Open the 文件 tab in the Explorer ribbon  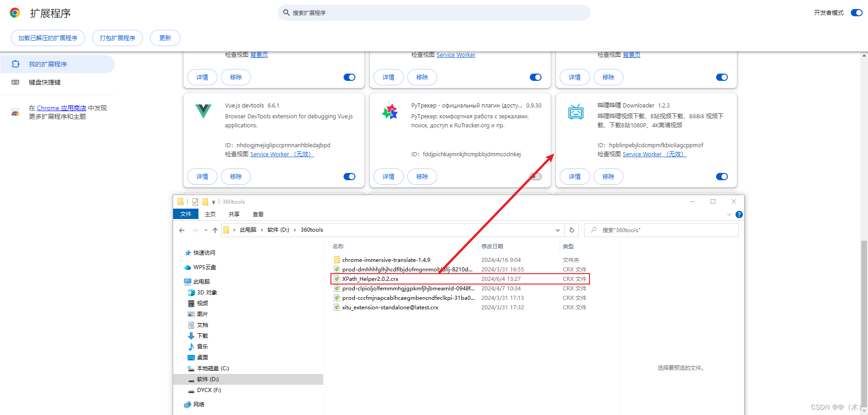(x=186, y=214)
